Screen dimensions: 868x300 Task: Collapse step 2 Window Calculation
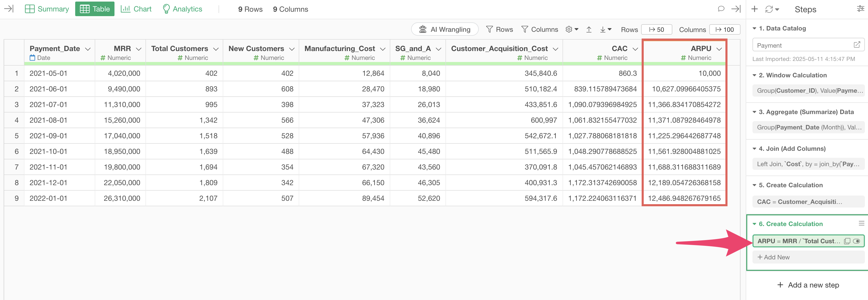pyautogui.click(x=755, y=75)
